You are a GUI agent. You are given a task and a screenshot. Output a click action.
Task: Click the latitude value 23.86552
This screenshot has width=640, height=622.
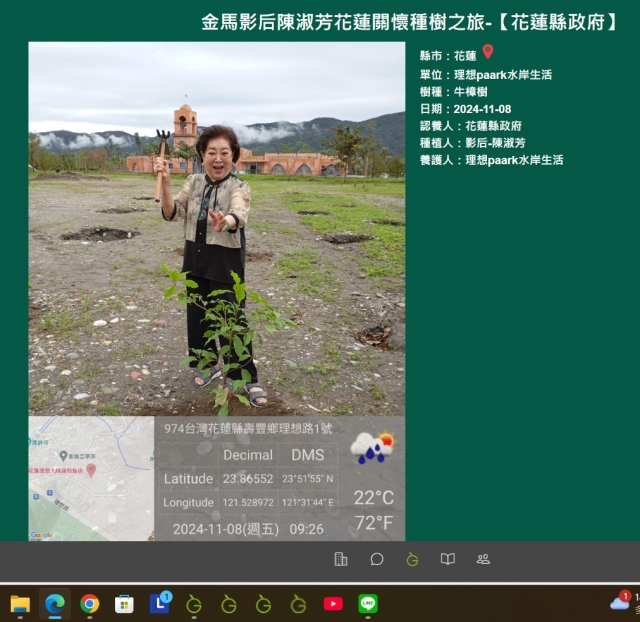[x=248, y=479]
